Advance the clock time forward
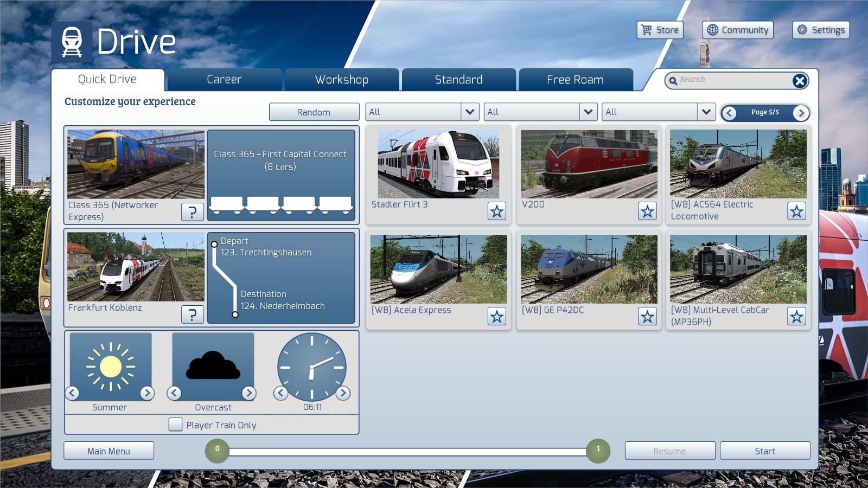The image size is (868, 488). [343, 393]
